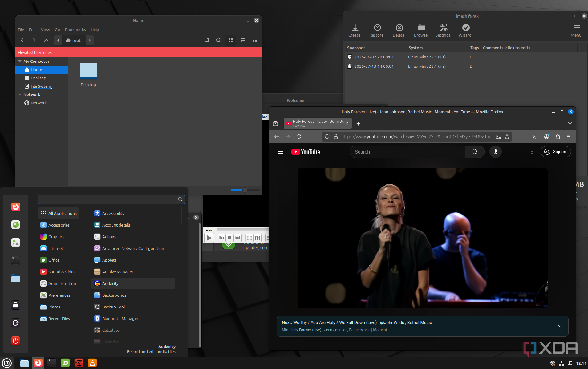
Task: Click Firefox account icon in toolbar
Action: pyautogui.click(x=546, y=137)
